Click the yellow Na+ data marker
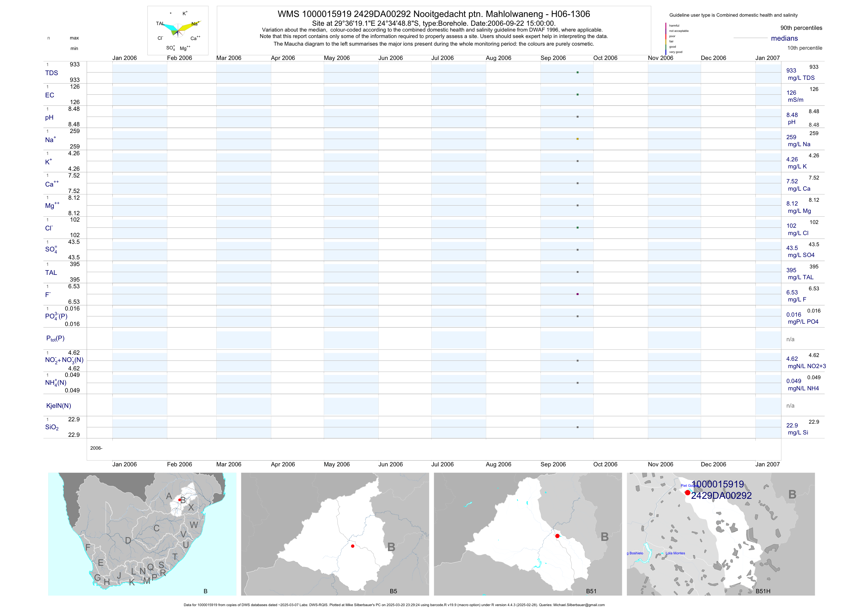 (577, 139)
